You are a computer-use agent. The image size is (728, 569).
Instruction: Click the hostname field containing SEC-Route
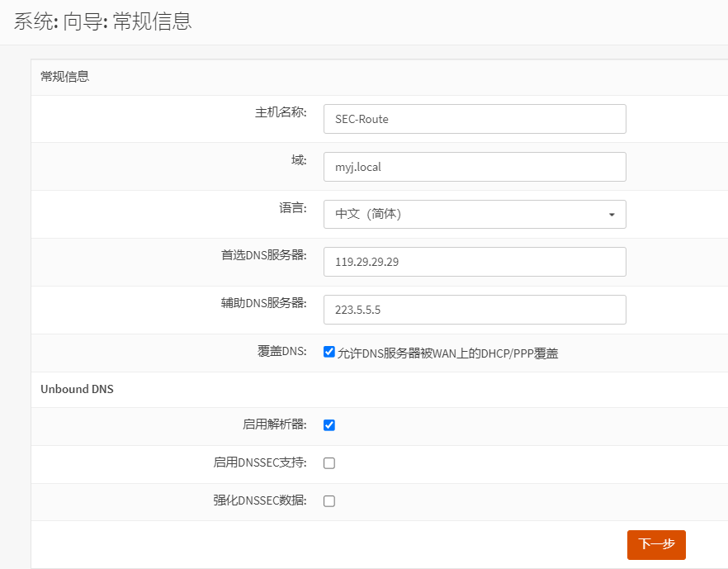coord(475,119)
